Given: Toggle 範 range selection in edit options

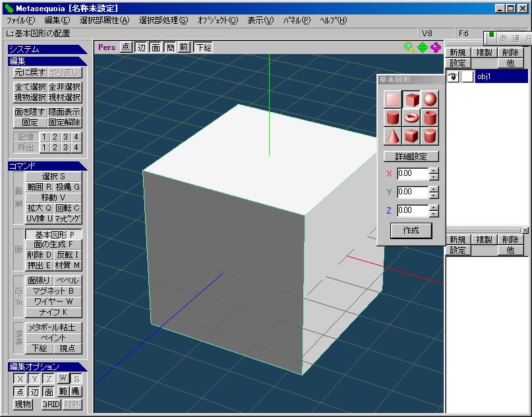Looking at the screenshot, I should pos(63,391).
